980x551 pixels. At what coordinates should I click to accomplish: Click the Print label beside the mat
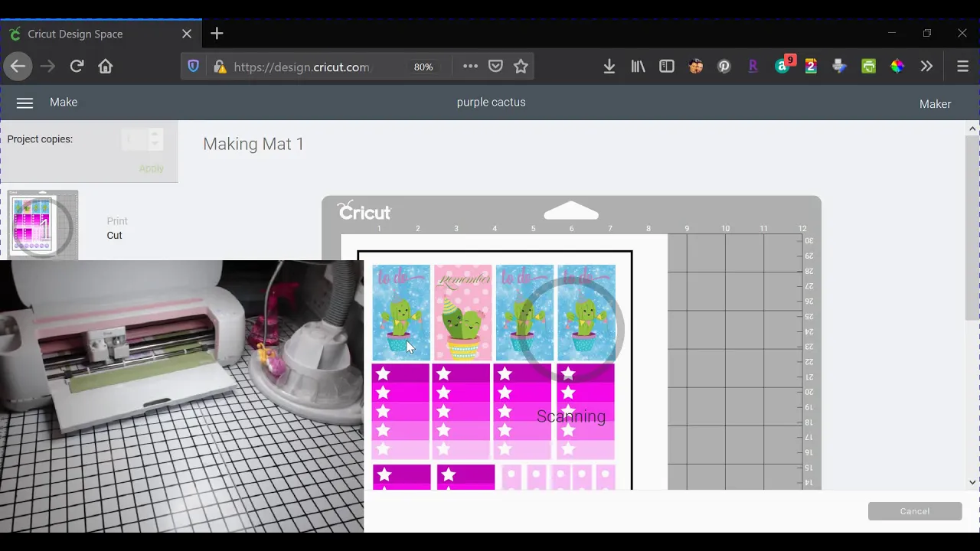pos(117,221)
